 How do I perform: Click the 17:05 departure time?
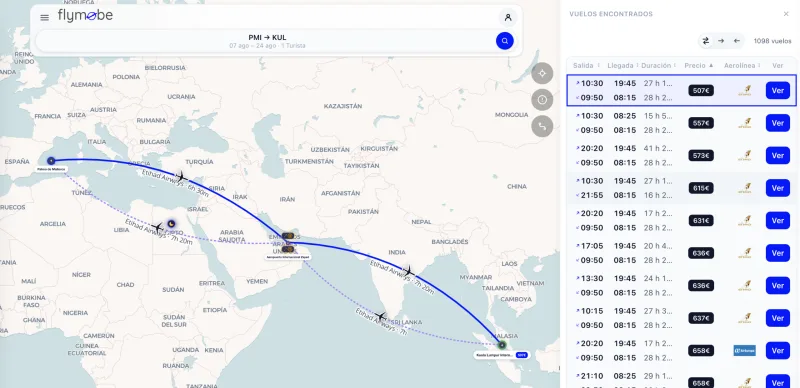pyautogui.click(x=592, y=246)
